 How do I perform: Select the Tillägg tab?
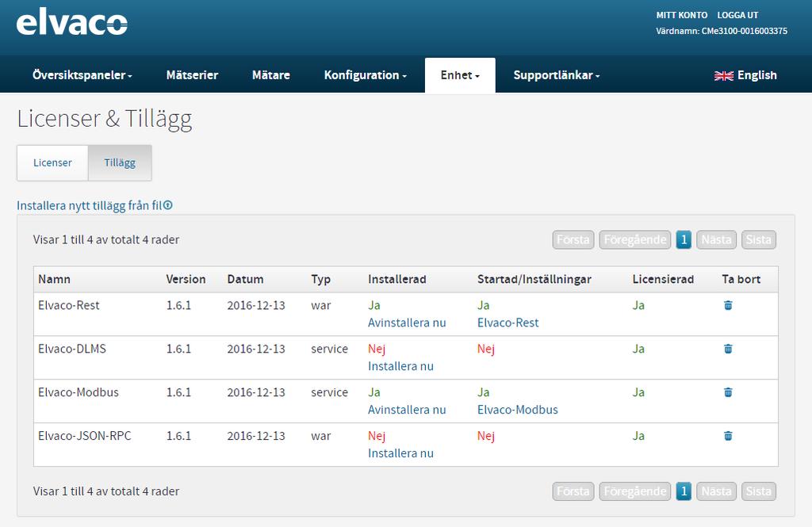[120, 162]
